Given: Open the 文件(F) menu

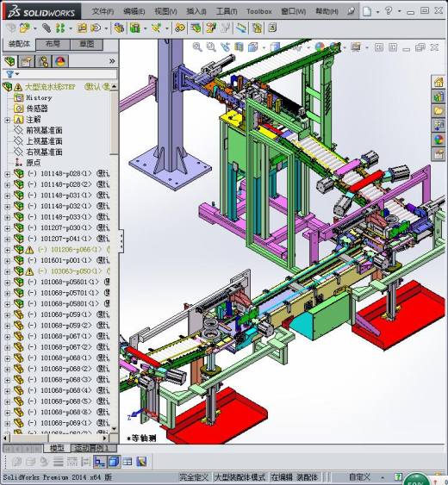Looking at the screenshot, I should pyautogui.click(x=103, y=11).
